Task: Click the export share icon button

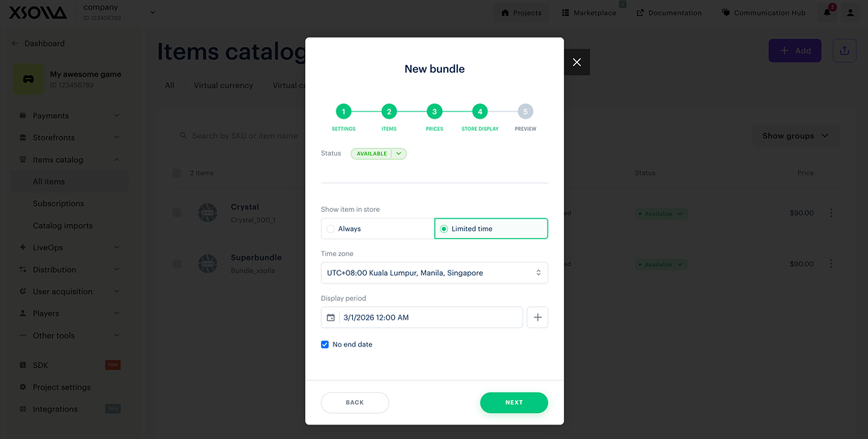Action: (844, 51)
